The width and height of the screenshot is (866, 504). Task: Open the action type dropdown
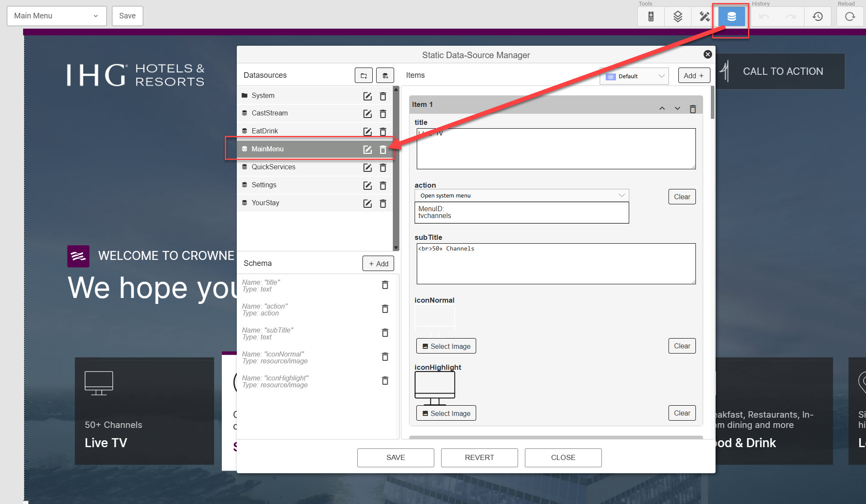click(521, 195)
